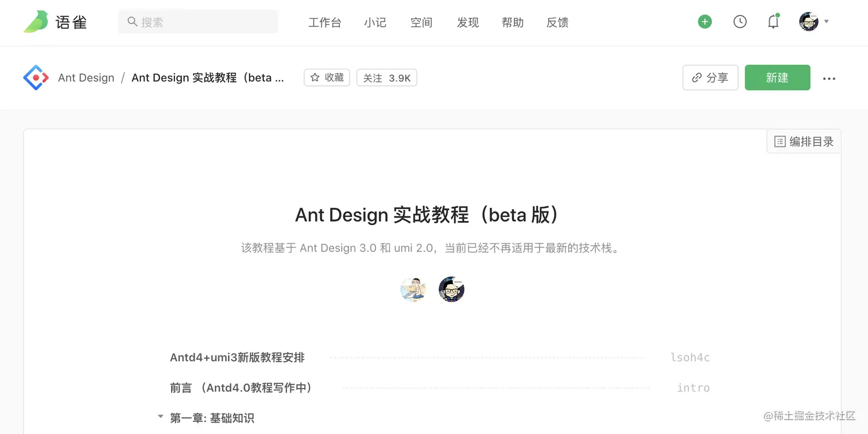Click the user avatar in header
This screenshot has width=868, height=434.
point(809,22)
